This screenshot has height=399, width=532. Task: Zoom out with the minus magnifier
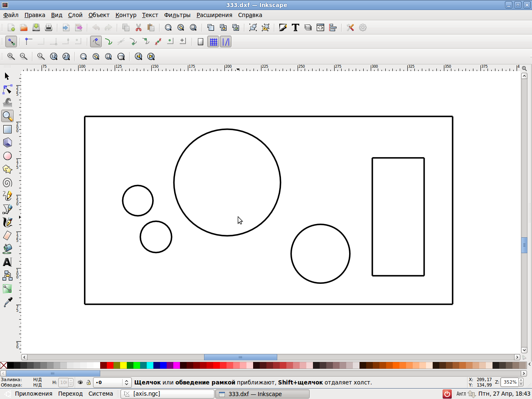click(x=24, y=57)
